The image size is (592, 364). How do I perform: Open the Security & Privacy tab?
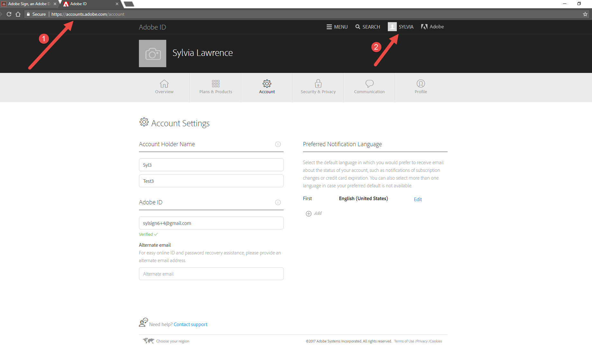click(318, 87)
